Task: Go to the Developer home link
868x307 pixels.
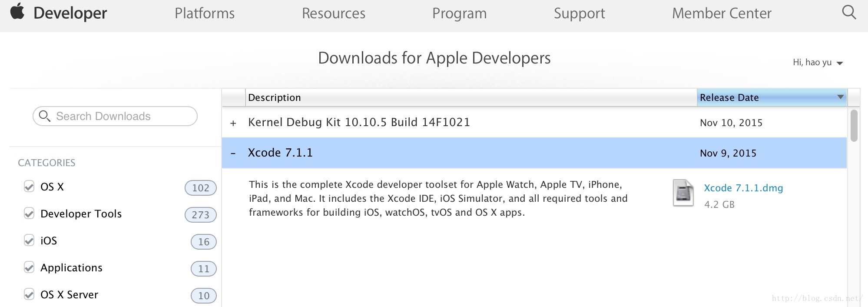Action: click(70, 13)
